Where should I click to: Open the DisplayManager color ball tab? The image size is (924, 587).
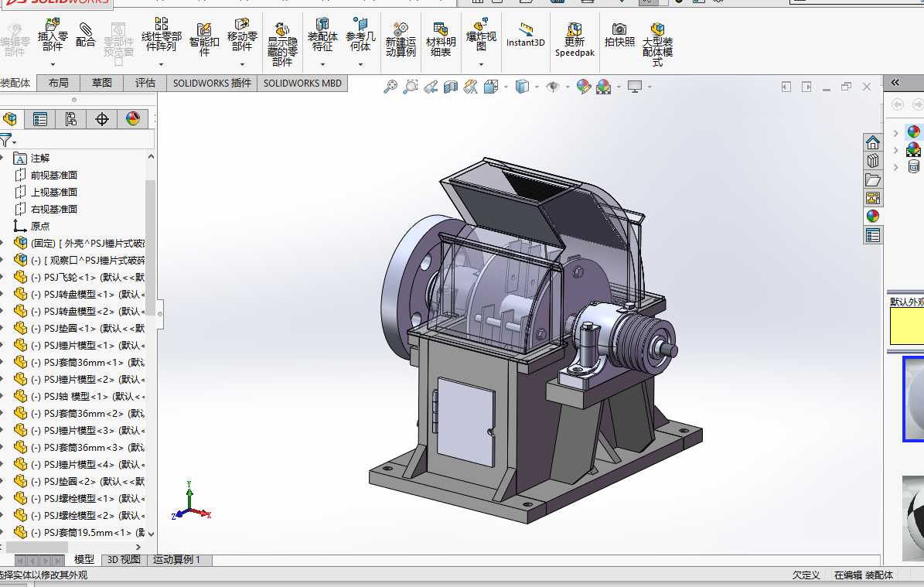(x=133, y=119)
